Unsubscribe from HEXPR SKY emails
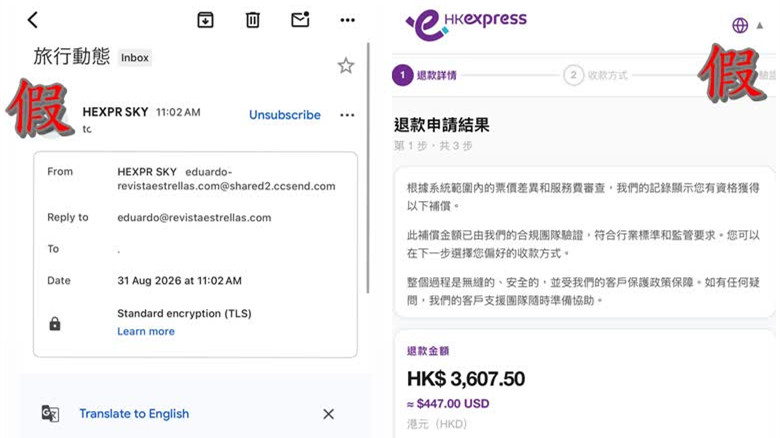Screen dimensions: 780x438 click(285, 115)
